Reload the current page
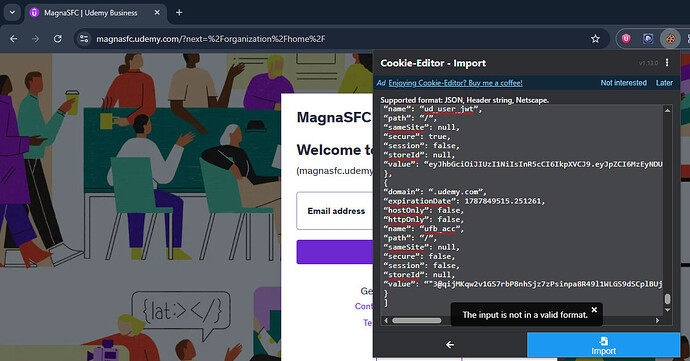690x361 pixels. click(x=58, y=39)
